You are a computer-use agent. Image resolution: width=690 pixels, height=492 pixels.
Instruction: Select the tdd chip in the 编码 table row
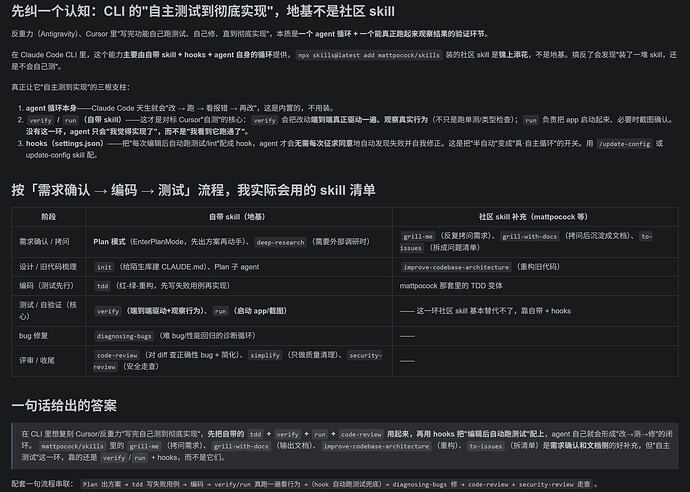[x=103, y=286]
